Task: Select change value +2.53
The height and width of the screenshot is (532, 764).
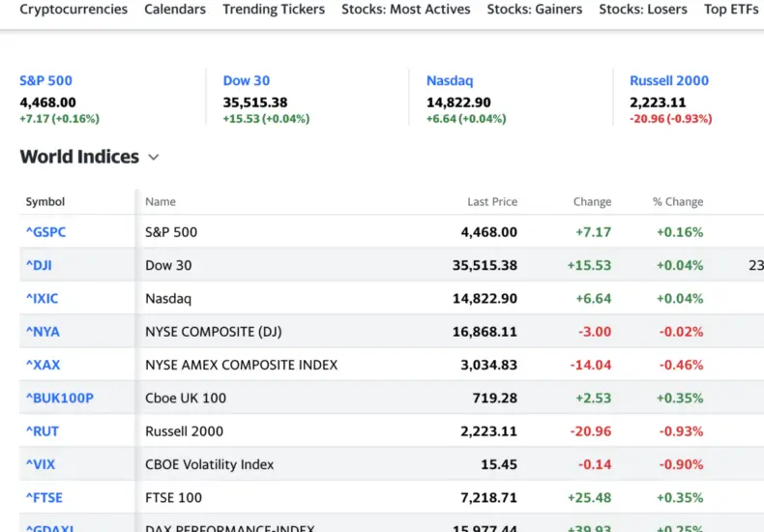Action: 593,398
